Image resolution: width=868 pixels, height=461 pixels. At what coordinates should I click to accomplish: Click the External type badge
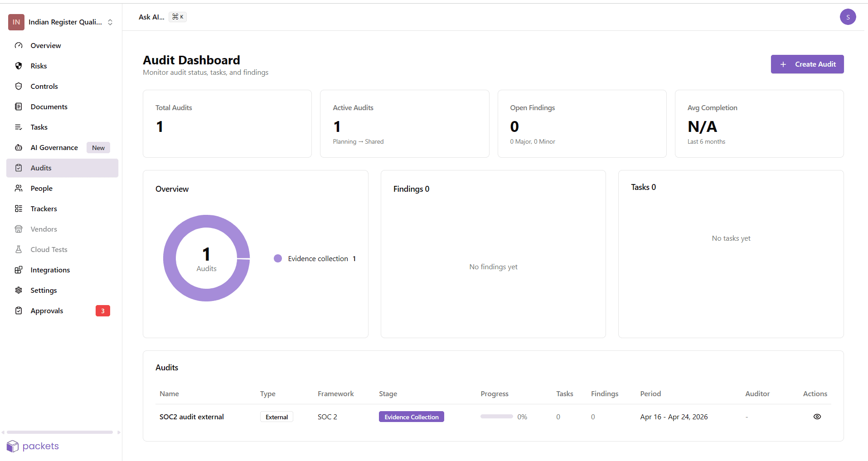pyautogui.click(x=276, y=417)
